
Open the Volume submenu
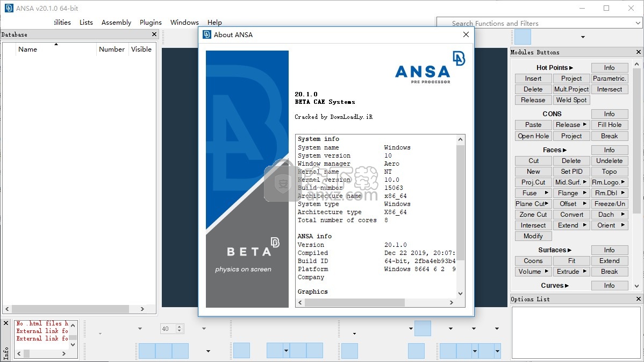coord(533,271)
